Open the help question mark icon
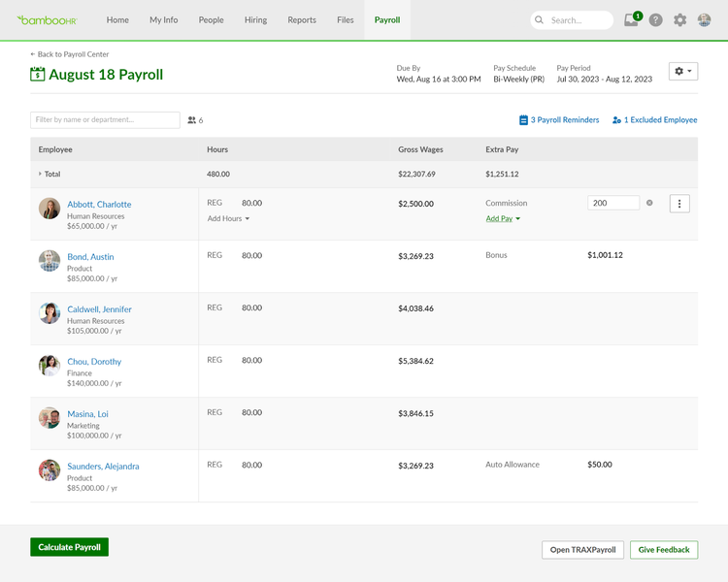This screenshot has height=582, width=728. pyautogui.click(x=656, y=20)
